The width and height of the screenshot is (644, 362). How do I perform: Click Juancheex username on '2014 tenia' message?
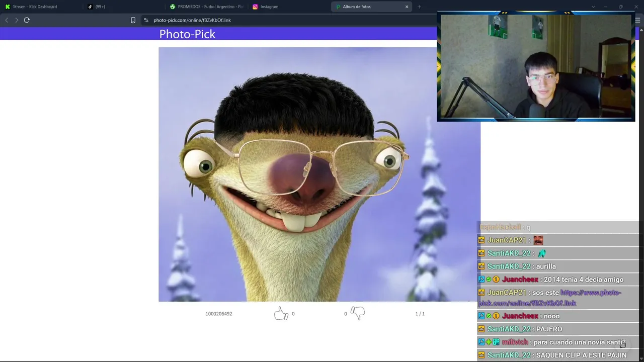coord(520,280)
